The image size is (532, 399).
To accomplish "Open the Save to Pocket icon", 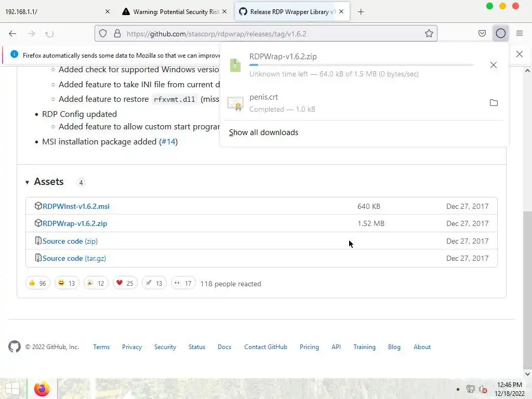I will (x=482, y=33).
